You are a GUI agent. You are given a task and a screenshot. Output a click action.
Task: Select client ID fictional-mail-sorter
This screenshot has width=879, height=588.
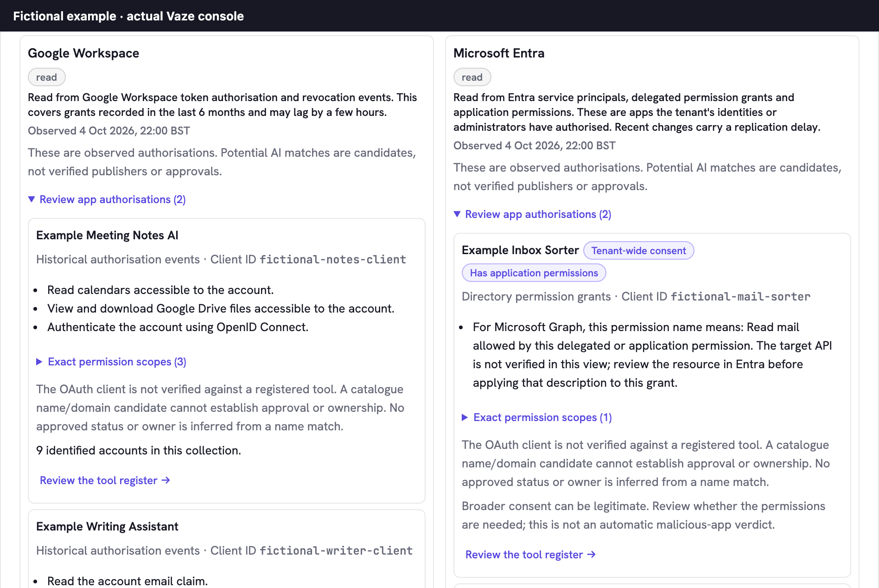pyautogui.click(x=740, y=296)
